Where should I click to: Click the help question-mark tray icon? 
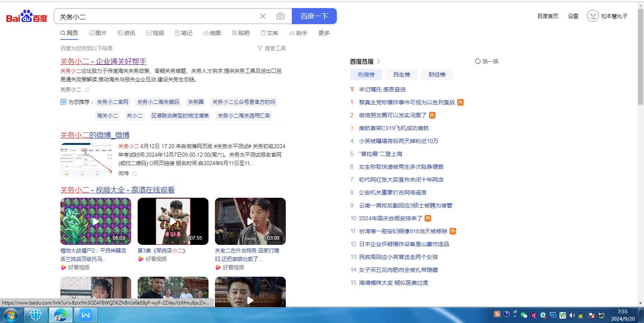tap(506, 314)
